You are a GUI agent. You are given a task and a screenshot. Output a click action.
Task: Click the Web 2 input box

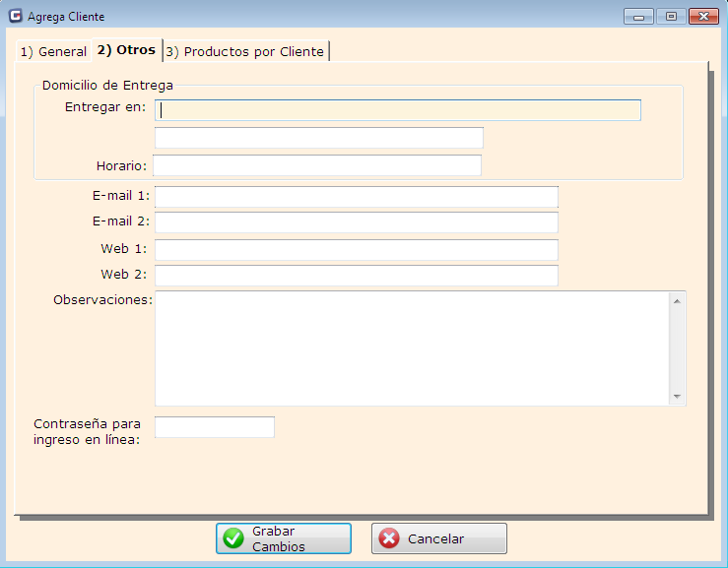357,276
